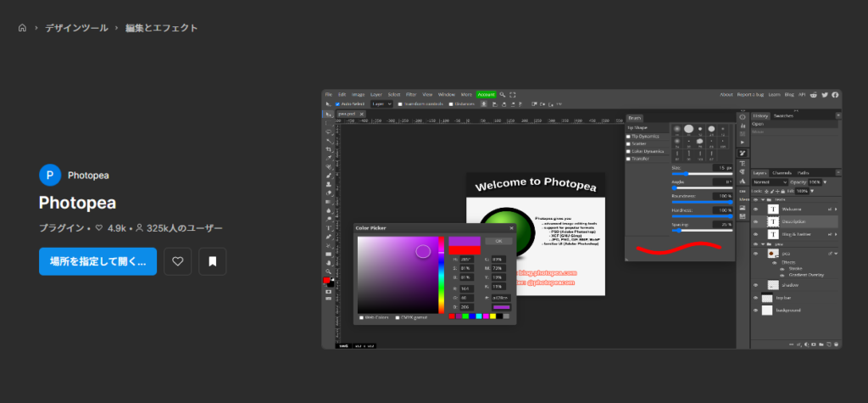Like the plugin with heart button
The width and height of the screenshot is (868, 403).
pos(178,261)
